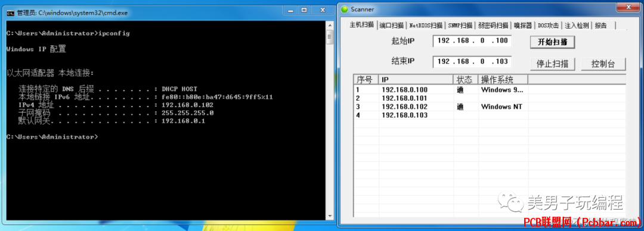Sort by the 序号 column header
Viewport: 644px width, 231px height.
coord(366,79)
